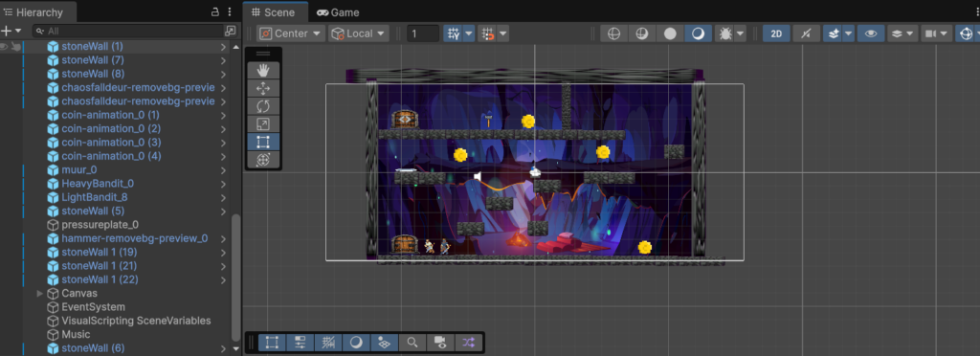Viewport: 980px width, 356px height.
Task: Select the combined Transform tool
Action: pos(263,159)
